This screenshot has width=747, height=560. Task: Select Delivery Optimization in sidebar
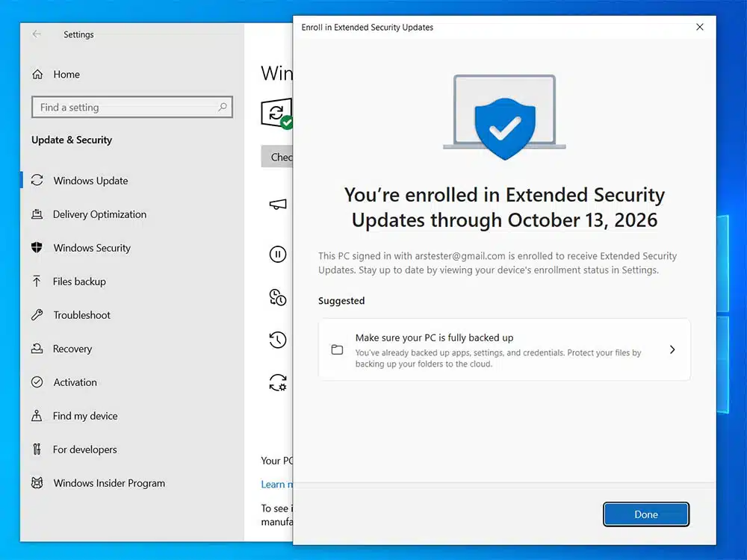tap(99, 214)
